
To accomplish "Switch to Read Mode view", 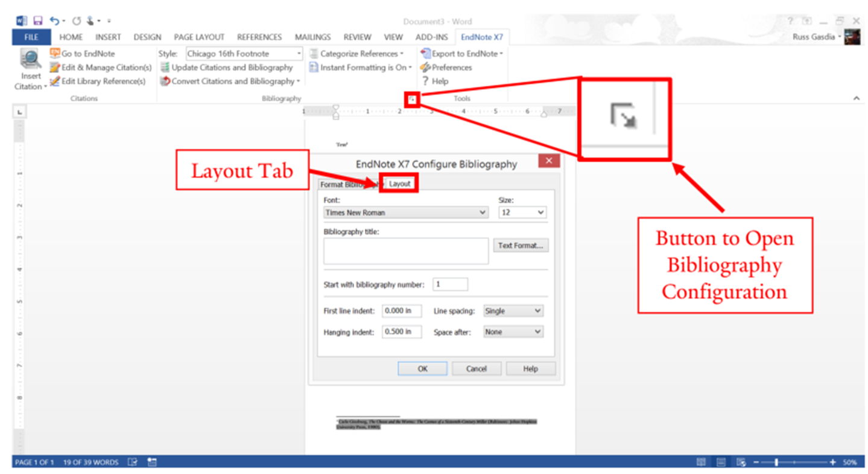I will pos(701,463).
